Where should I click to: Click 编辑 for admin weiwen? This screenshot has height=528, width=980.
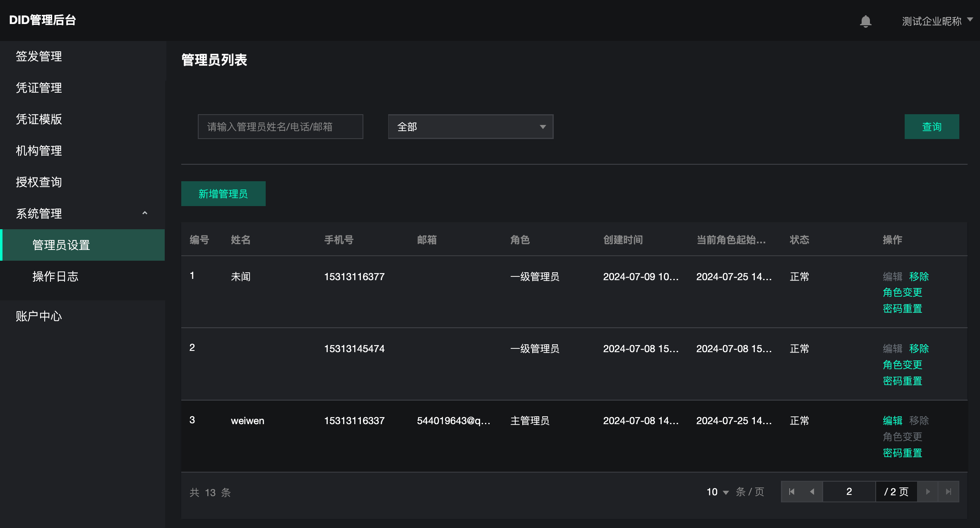tap(892, 420)
